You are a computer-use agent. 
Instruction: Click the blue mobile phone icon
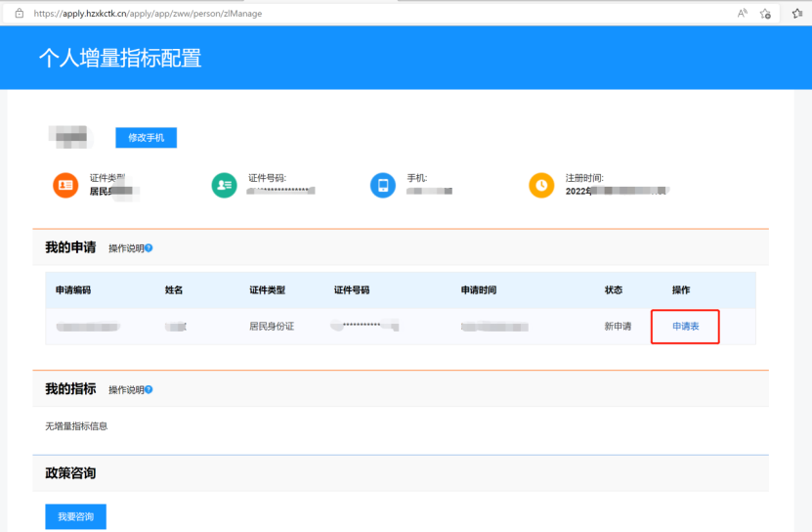click(383, 184)
